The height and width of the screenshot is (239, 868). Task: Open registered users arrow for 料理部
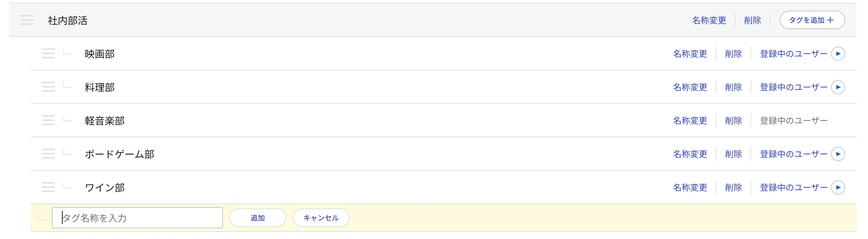(x=838, y=87)
